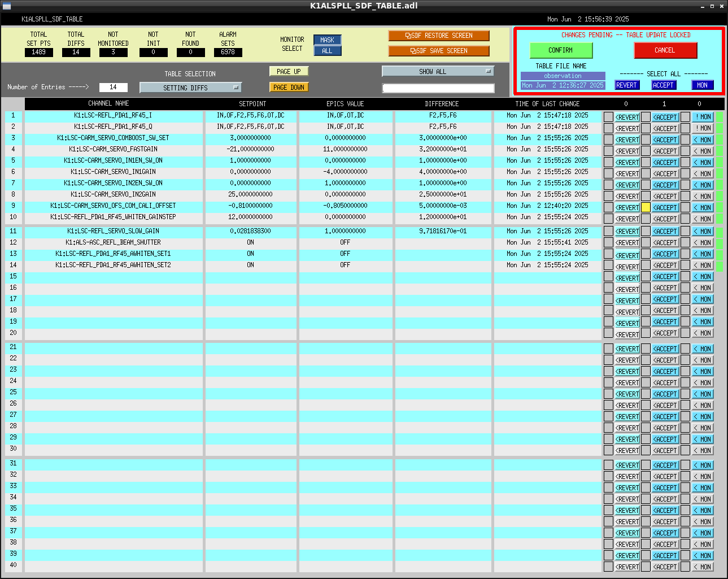Open the SDF SAVE SCREEN display
The height and width of the screenshot is (579, 728).
click(439, 51)
